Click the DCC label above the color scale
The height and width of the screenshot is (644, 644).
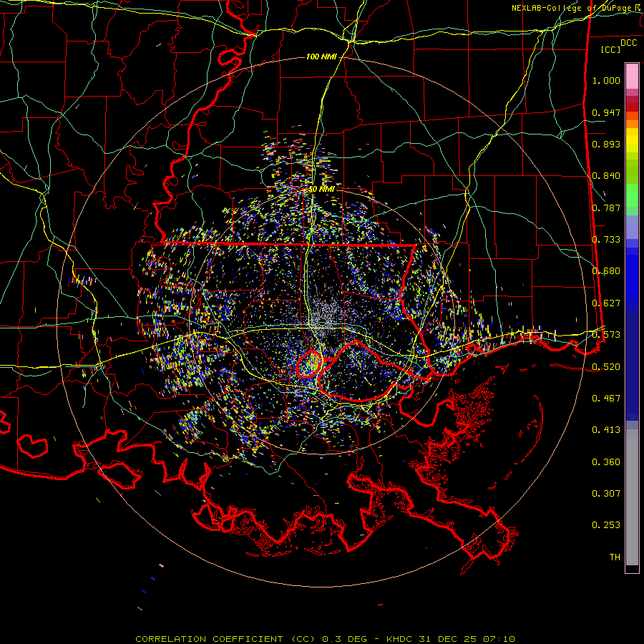[628, 43]
